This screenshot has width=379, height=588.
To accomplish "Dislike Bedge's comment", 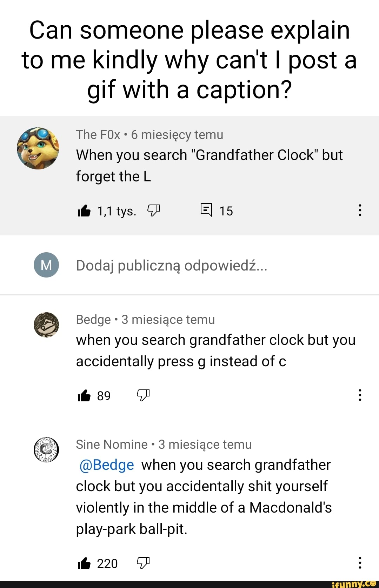I will click(143, 395).
